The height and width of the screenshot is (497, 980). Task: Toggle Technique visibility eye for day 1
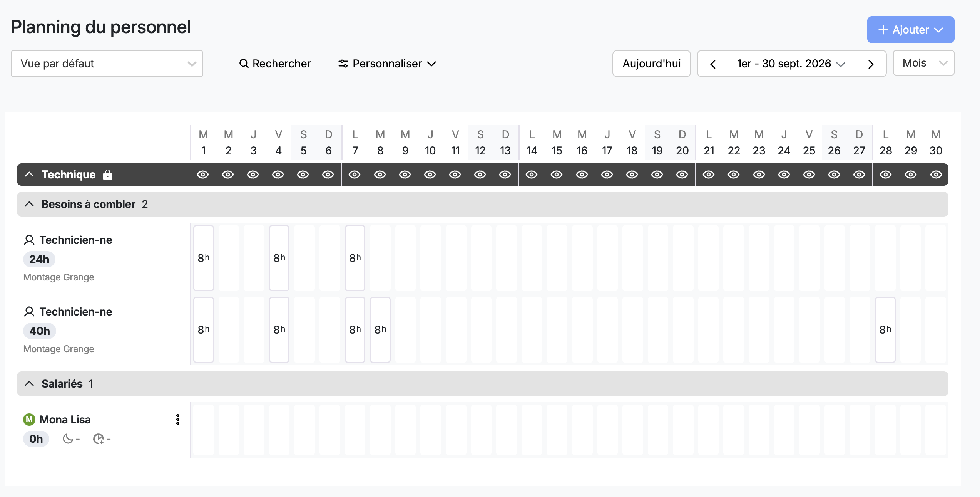pos(203,175)
